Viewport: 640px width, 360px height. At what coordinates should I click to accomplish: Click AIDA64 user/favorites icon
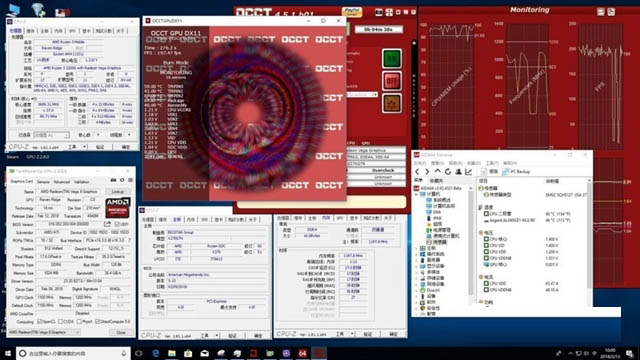[x=458, y=172]
